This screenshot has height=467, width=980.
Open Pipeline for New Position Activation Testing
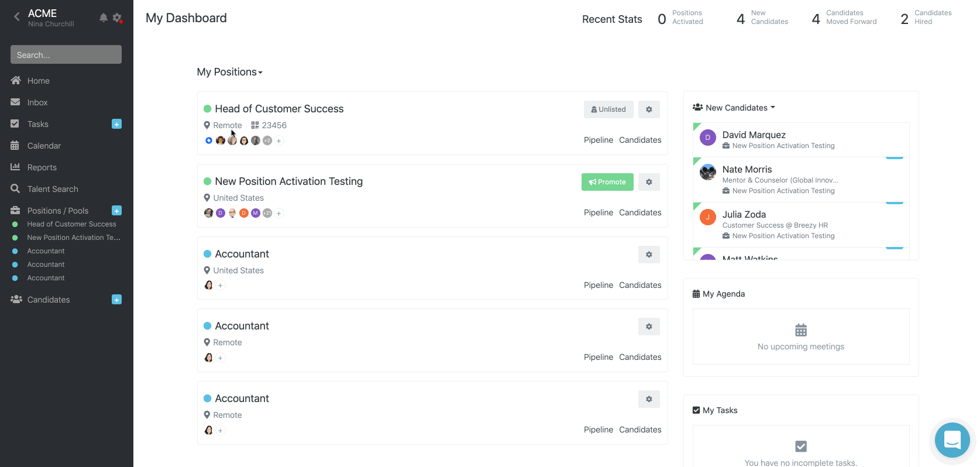coord(599,212)
